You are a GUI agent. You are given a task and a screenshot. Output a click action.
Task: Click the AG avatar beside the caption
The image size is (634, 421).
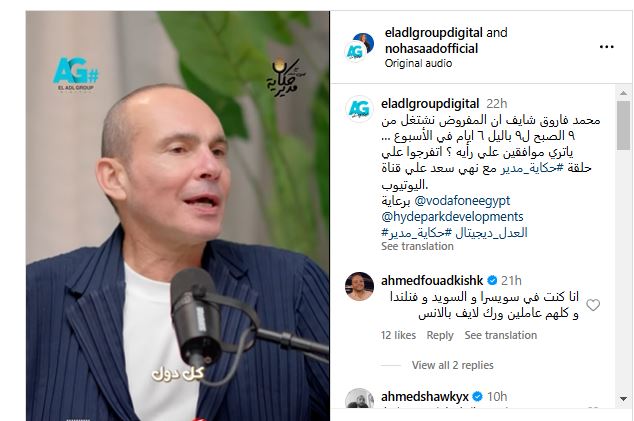coord(359,109)
